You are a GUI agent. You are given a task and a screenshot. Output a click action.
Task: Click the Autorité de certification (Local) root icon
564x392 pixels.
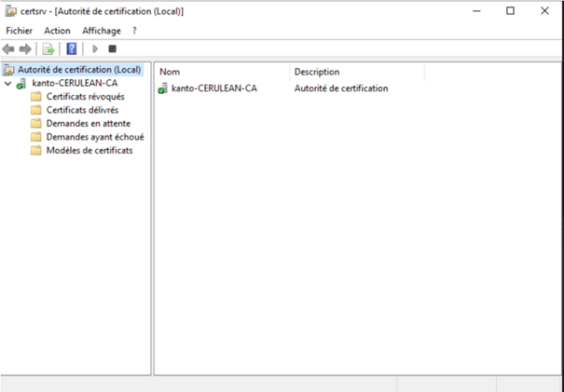click(9, 70)
